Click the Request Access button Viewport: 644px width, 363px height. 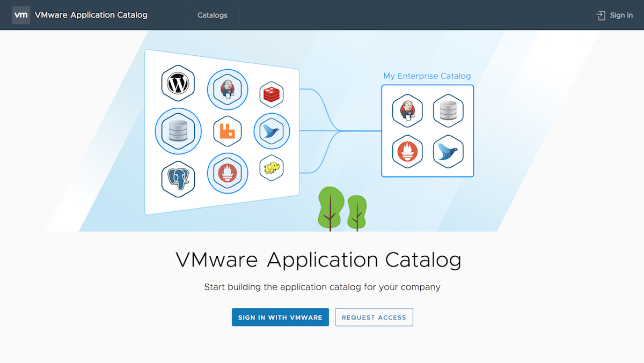click(x=374, y=317)
